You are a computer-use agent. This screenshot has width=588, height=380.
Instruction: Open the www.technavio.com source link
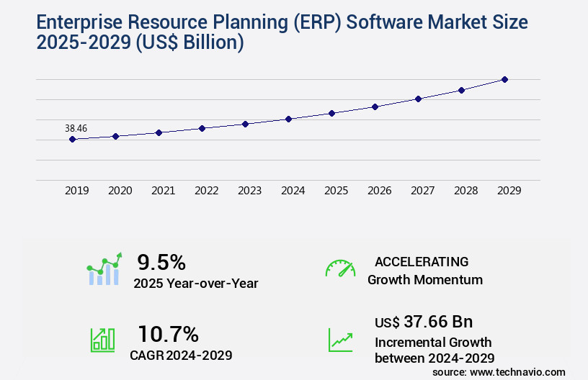point(518,372)
